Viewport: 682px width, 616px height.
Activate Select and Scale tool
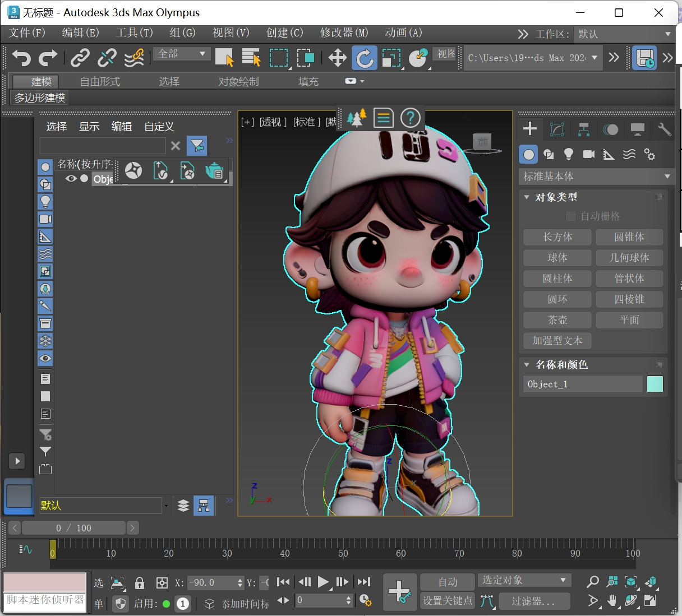pyautogui.click(x=391, y=58)
